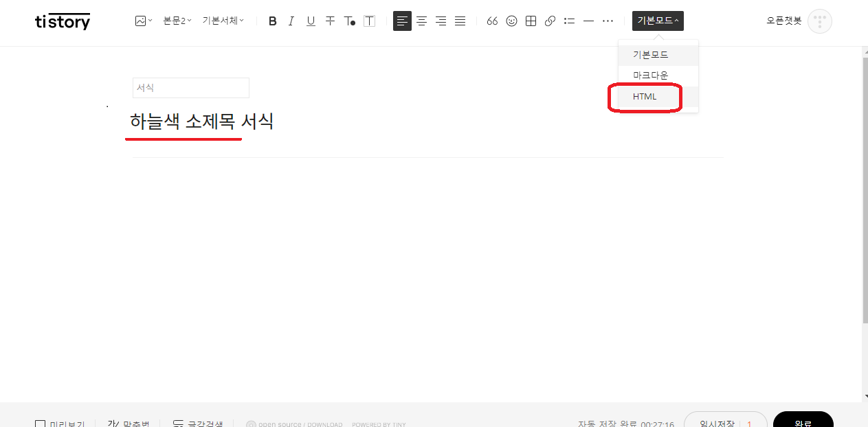The image size is (868, 427).
Task: Open the text color picker
Action: click(349, 21)
